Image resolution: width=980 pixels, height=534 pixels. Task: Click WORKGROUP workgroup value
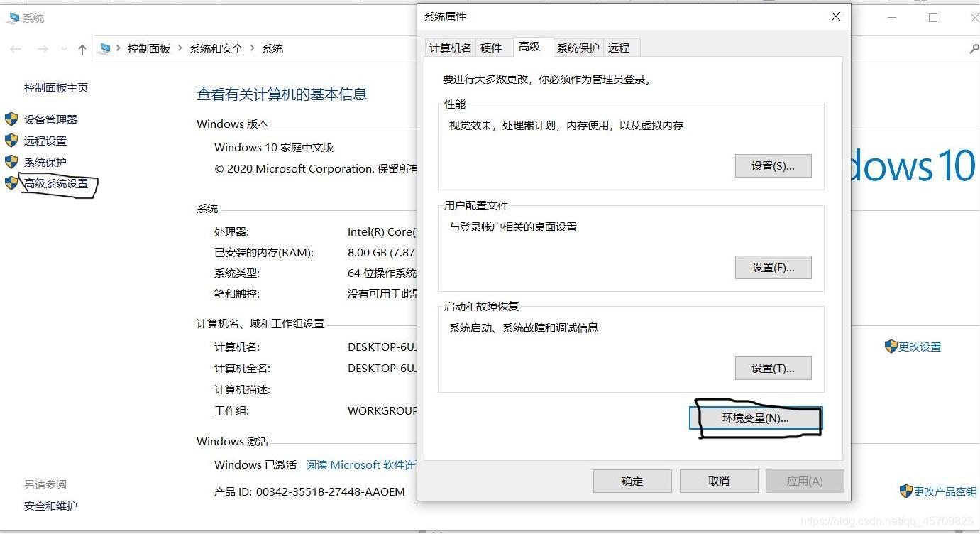click(382, 411)
